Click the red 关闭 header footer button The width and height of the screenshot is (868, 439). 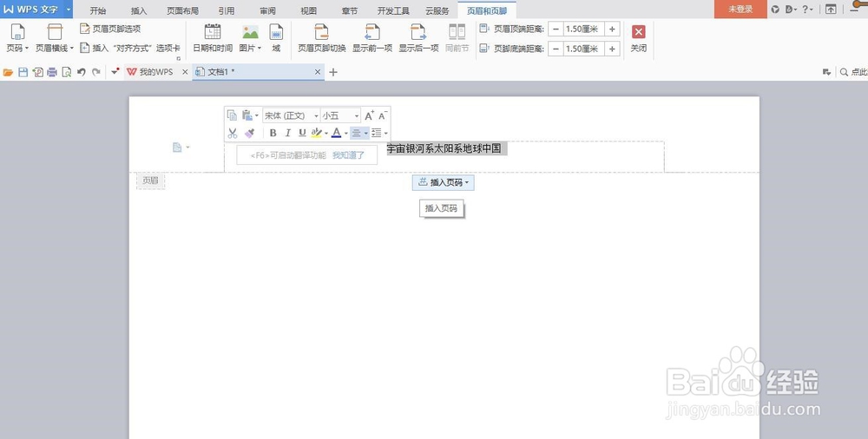click(638, 38)
